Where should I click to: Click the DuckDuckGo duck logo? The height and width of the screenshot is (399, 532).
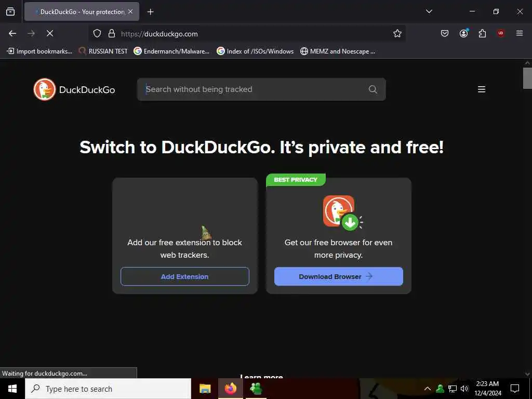coord(45,89)
